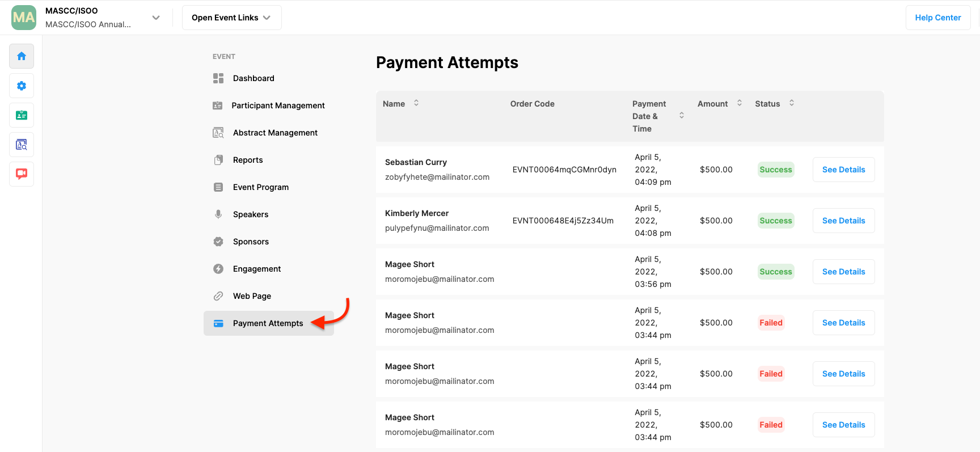Select Speakers in the sidebar

coord(250,214)
